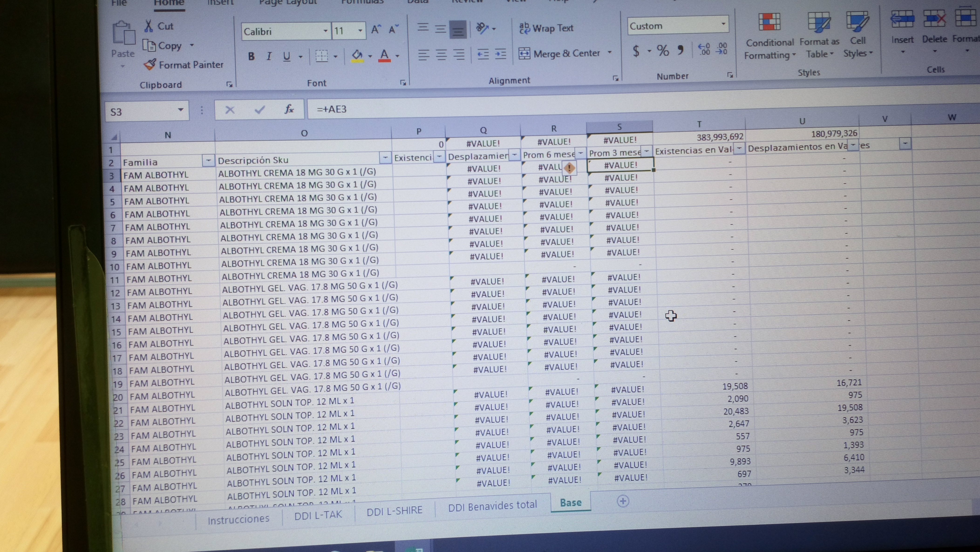This screenshot has height=552, width=980.
Task: Click the Cut scissors icon
Action: 148,26
